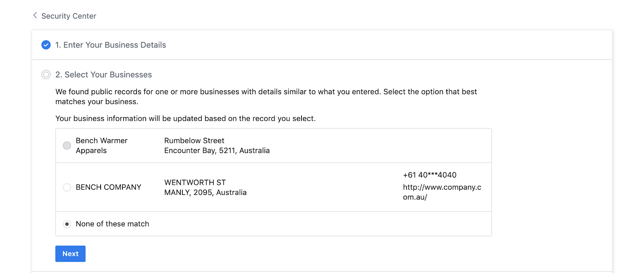
Task: Click the 'Your business information will be updated' note
Action: point(185,119)
